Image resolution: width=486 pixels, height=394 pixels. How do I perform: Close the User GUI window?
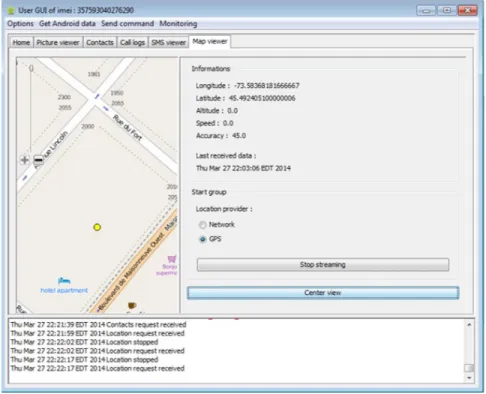click(x=468, y=11)
